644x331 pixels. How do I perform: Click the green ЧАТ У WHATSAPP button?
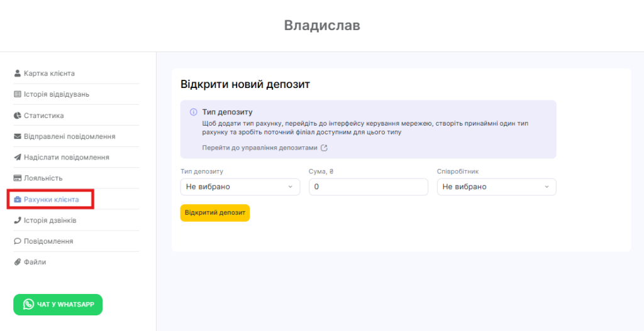click(58, 305)
